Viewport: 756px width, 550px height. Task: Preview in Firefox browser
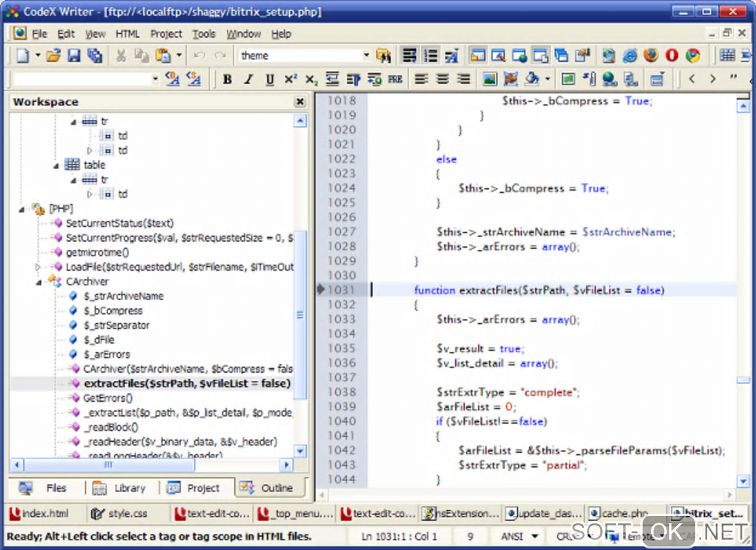pyautogui.click(x=651, y=56)
